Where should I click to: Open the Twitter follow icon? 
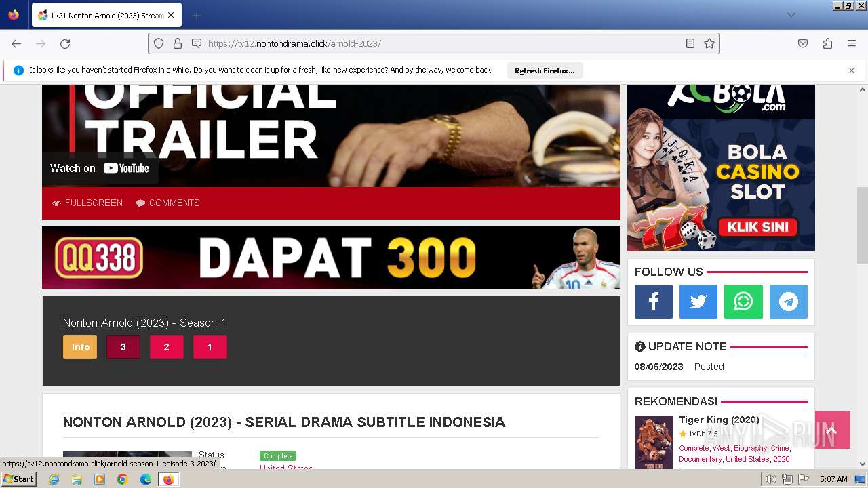[x=698, y=302]
